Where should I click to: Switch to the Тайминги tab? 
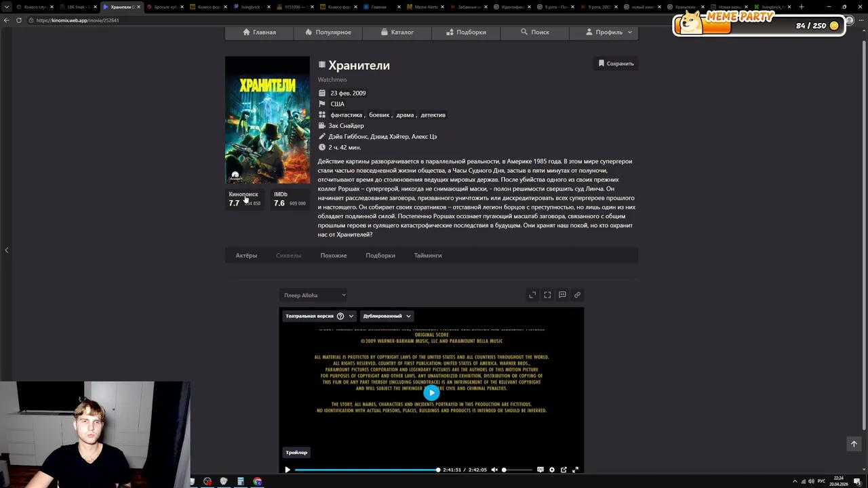427,256
